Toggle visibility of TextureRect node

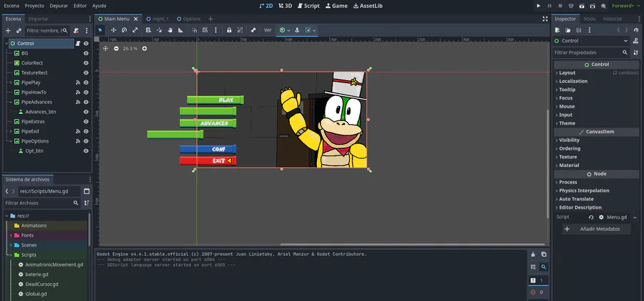[x=87, y=73]
